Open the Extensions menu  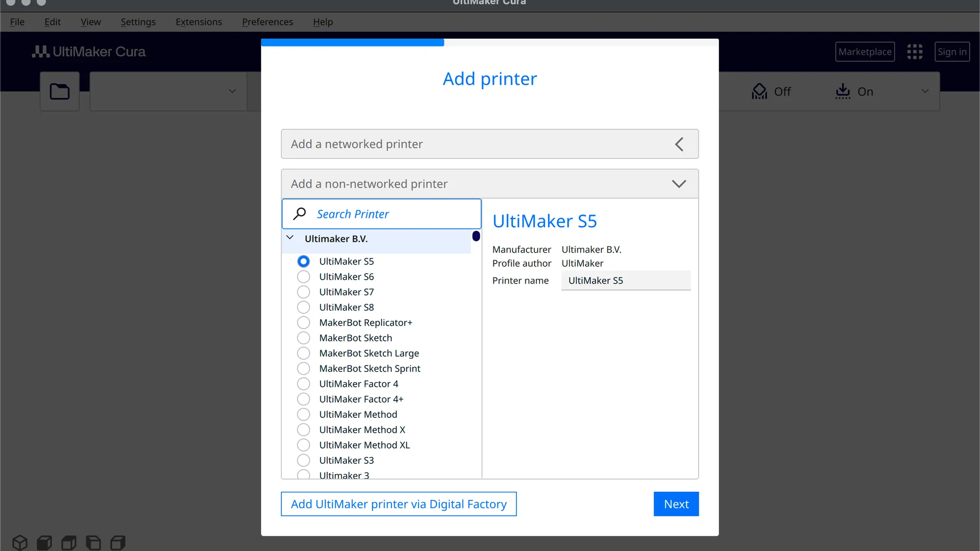coord(199,22)
